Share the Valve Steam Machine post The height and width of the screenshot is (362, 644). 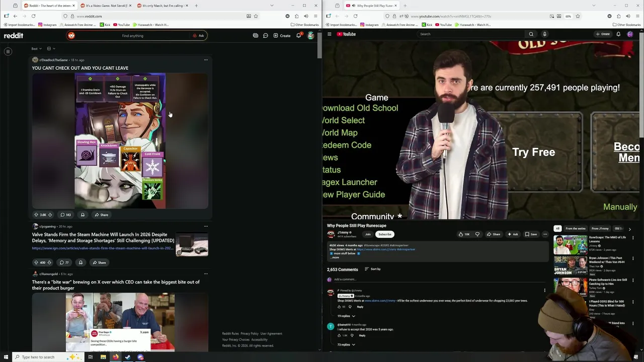[x=99, y=262]
